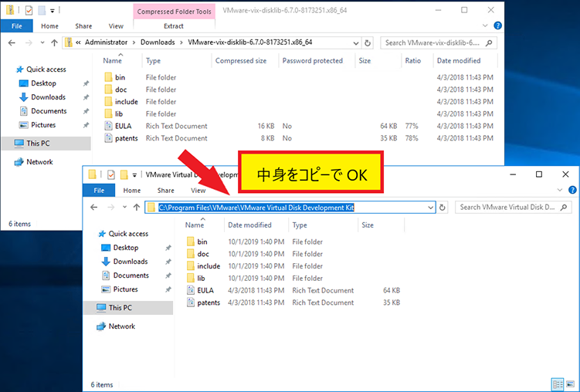Open Quick Access Toolbar dropdown in Development Kit window
This screenshot has width=580, height=392.
134,175
